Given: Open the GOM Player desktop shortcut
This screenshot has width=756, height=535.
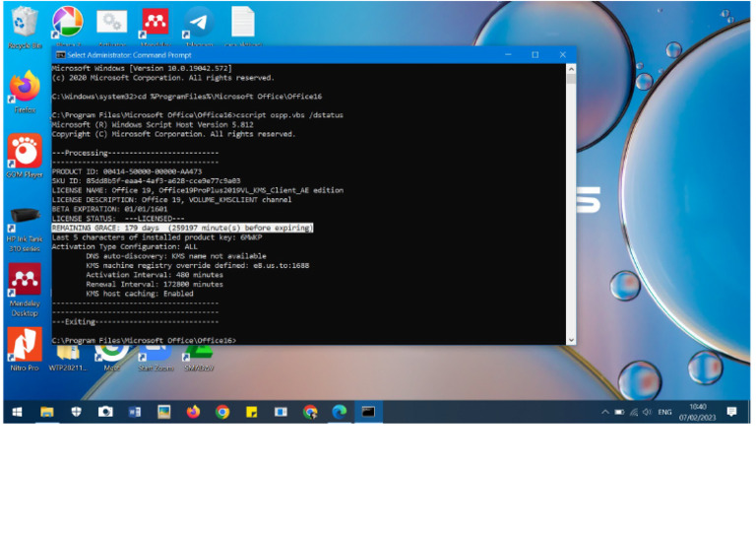Looking at the screenshot, I should (24, 156).
